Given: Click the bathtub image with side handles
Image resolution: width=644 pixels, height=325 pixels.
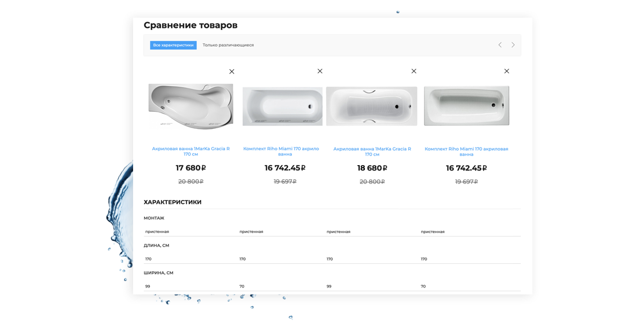Looking at the screenshot, I should [x=371, y=106].
